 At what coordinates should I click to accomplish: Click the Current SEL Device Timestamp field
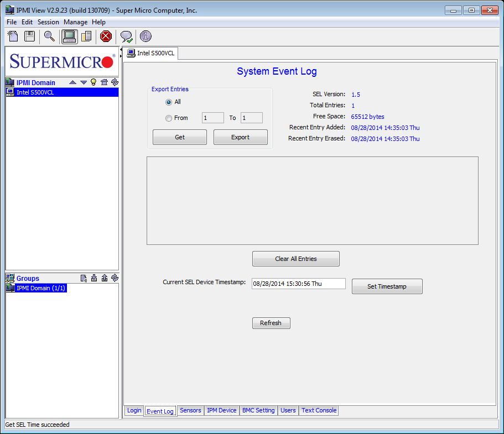[298, 284]
